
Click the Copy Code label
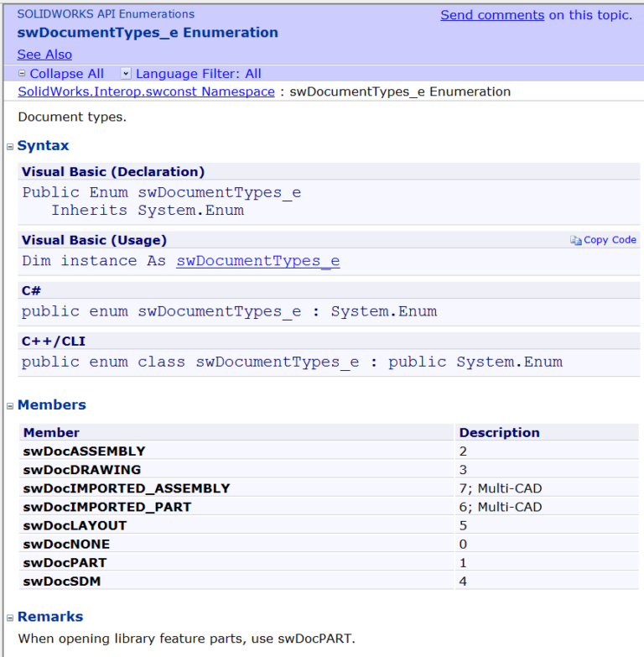[x=610, y=240]
